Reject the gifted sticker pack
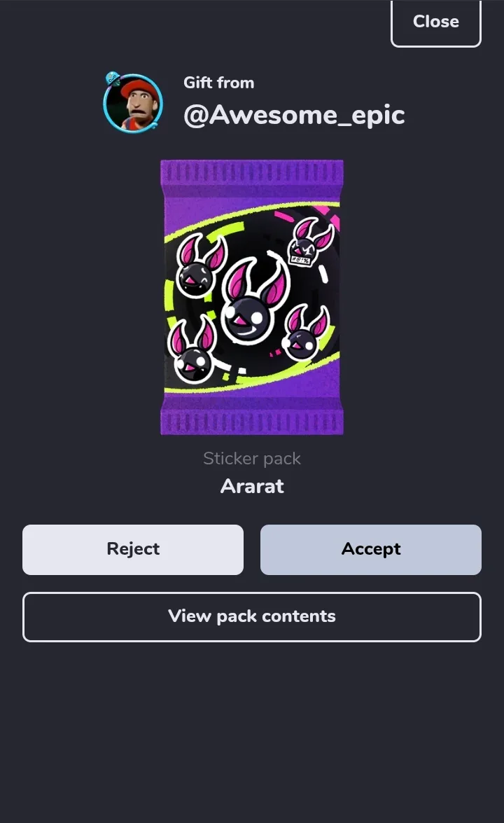 133,550
